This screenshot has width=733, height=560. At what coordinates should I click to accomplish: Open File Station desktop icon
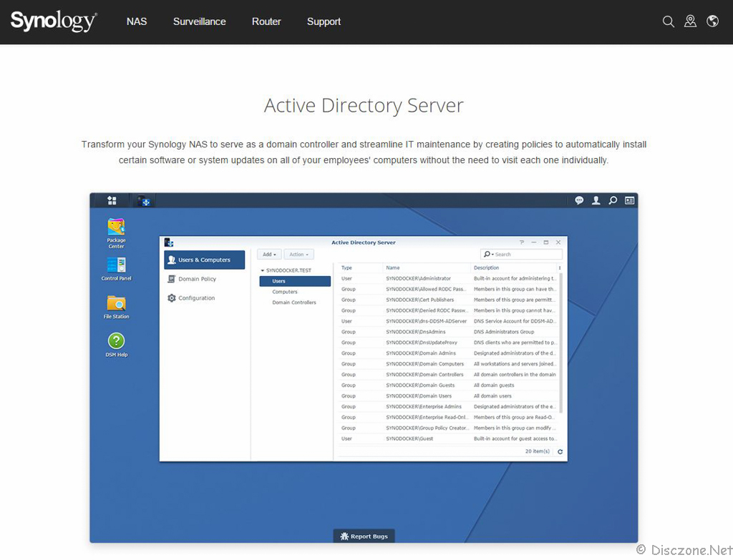pyautogui.click(x=117, y=306)
